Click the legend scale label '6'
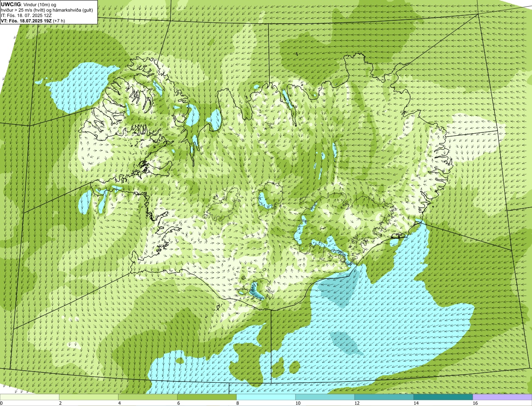The width and height of the screenshot is (532, 406). pos(178,403)
